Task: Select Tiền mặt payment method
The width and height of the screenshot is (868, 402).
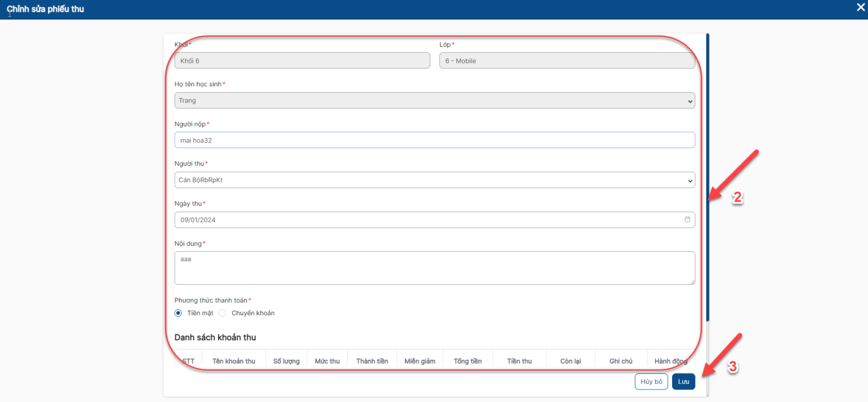Action: pyautogui.click(x=178, y=313)
